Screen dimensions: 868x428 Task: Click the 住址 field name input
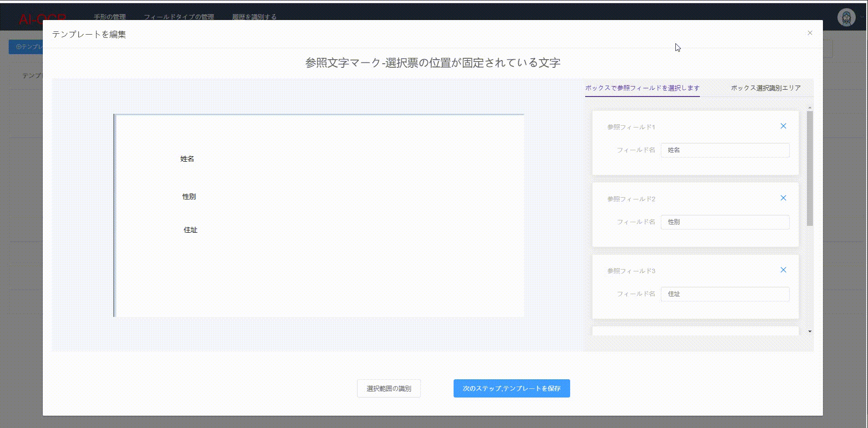tap(725, 294)
